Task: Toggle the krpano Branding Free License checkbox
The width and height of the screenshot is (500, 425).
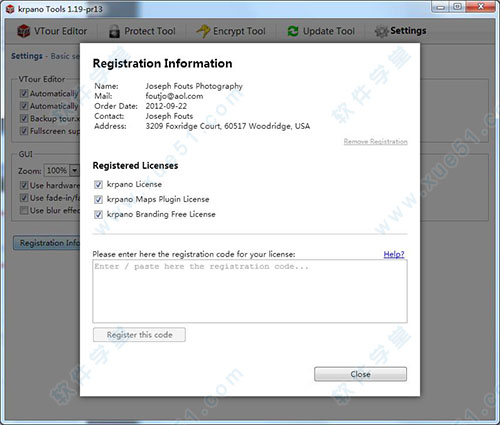Action: click(x=98, y=214)
